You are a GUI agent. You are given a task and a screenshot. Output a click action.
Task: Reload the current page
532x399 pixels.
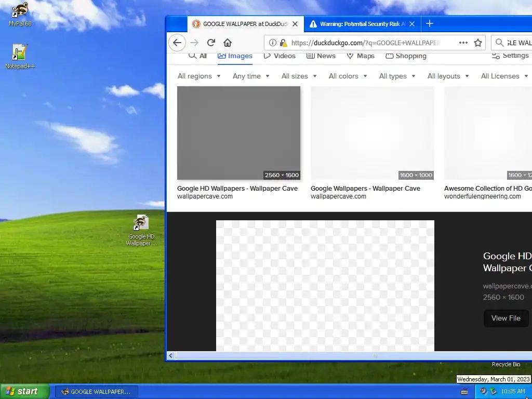click(211, 43)
